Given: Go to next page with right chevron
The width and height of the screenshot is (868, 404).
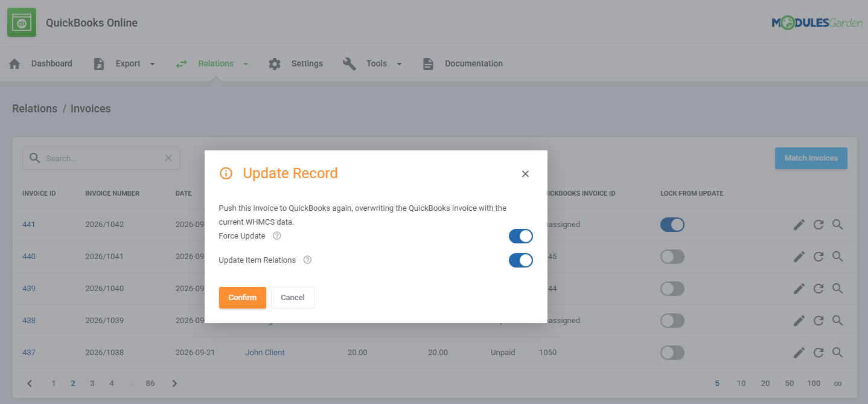Looking at the screenshot, I should point(174,383).
